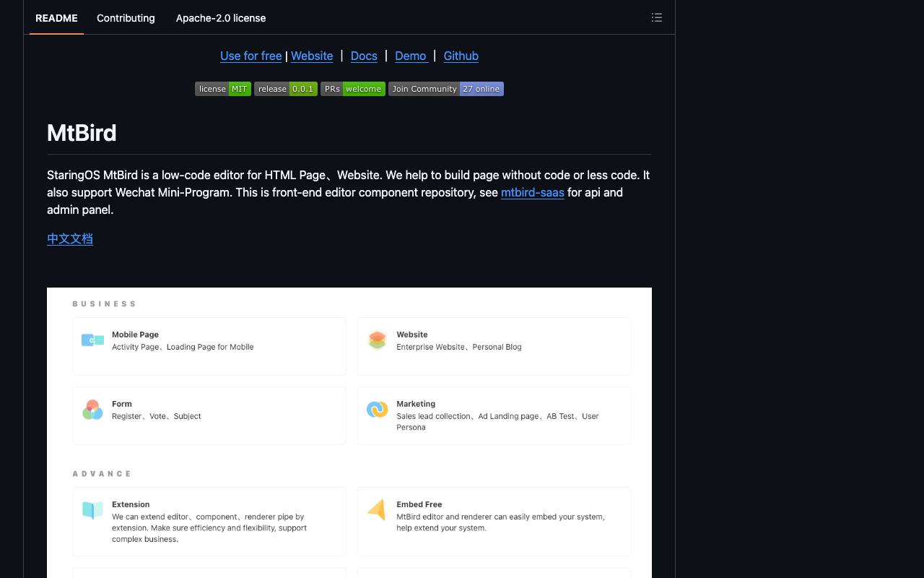Follow the mtbird-saas link

tap(533, 192)
